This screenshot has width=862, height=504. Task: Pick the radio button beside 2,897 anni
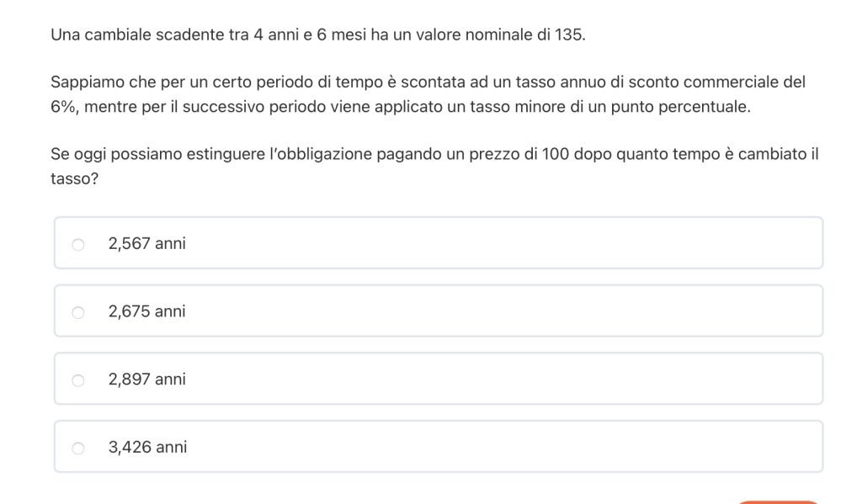(78, 380)
